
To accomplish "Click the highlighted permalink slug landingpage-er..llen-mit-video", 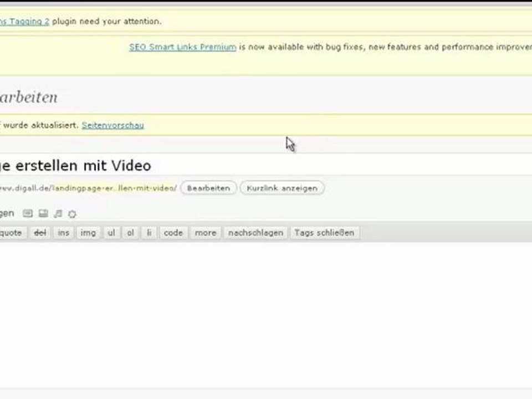I will click(114, 188).
